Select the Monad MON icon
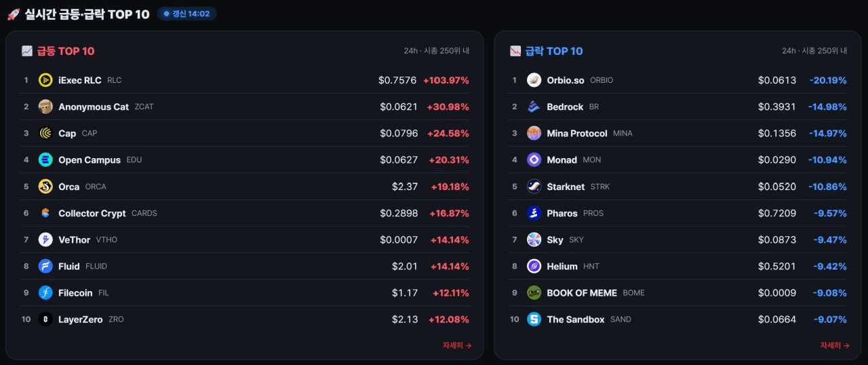Image resolution: width=868 pixels, height=365 pixels. (x=534, y=160)
